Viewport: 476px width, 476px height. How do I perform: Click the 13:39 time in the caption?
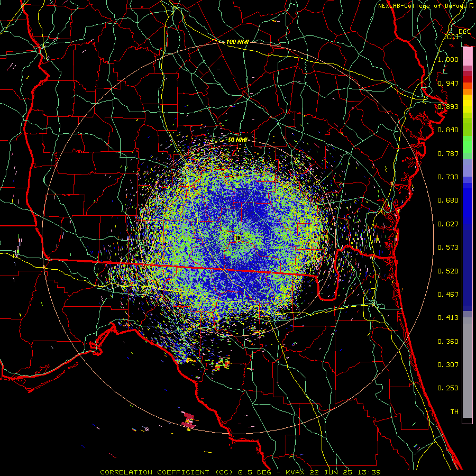click(369, 472)
